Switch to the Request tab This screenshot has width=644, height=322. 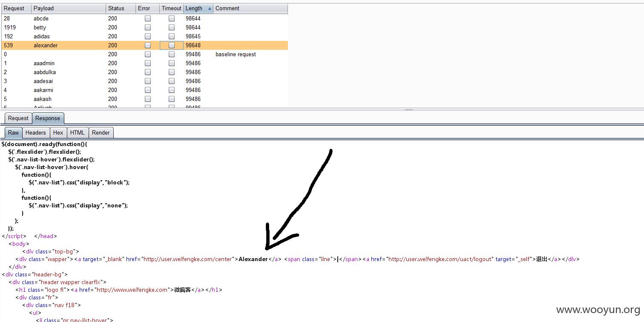pos(18,118)
